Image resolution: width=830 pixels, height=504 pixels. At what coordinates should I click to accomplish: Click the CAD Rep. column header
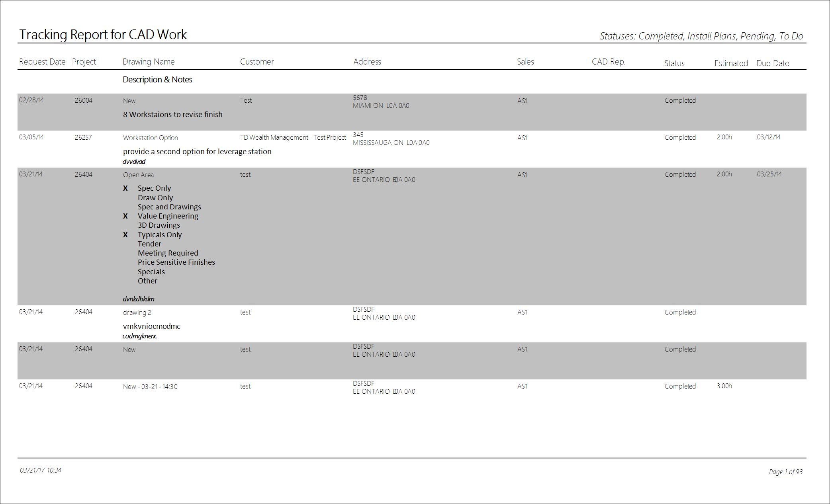608,62
